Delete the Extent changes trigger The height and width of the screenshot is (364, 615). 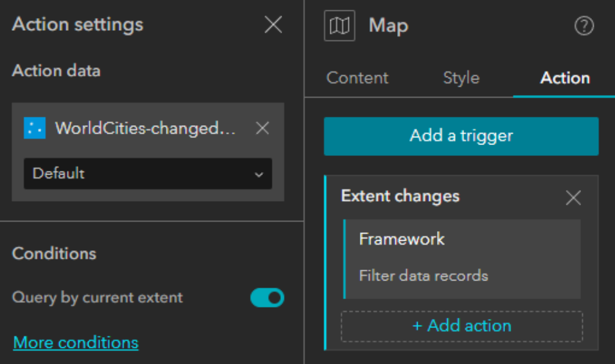coord(573,198)
